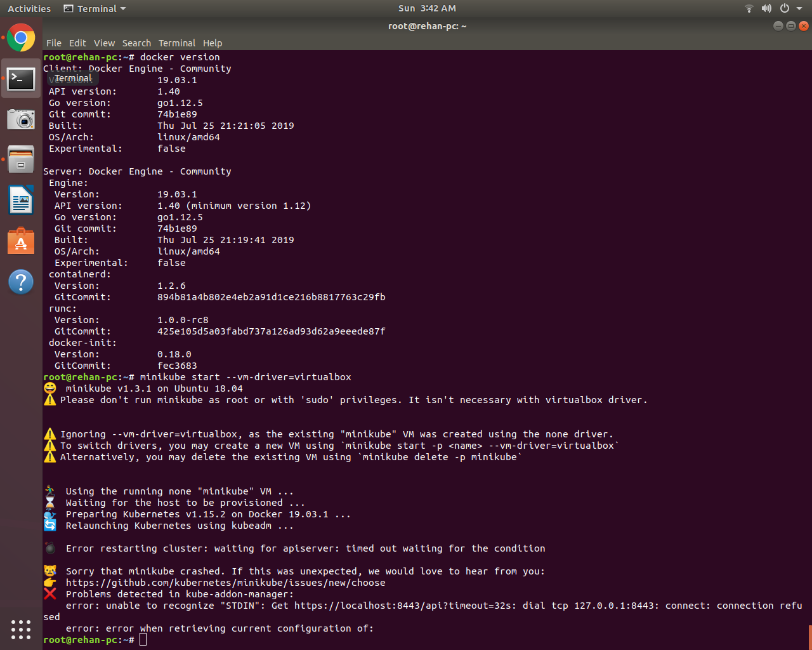
Task: Open Ubuntu Software from the dock
Action: 21,241
